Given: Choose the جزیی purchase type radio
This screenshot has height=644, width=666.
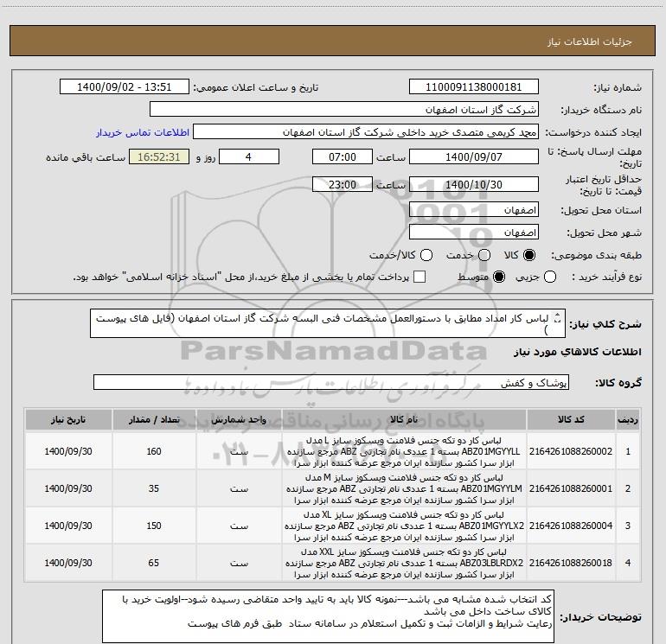Looking at the screenshot, I should pos(550,277).
